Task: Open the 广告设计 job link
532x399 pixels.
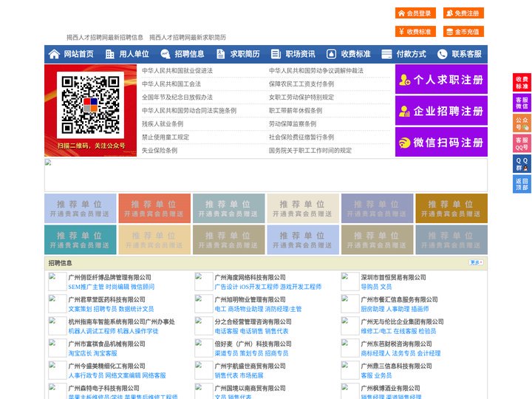Action: [226, 287]
